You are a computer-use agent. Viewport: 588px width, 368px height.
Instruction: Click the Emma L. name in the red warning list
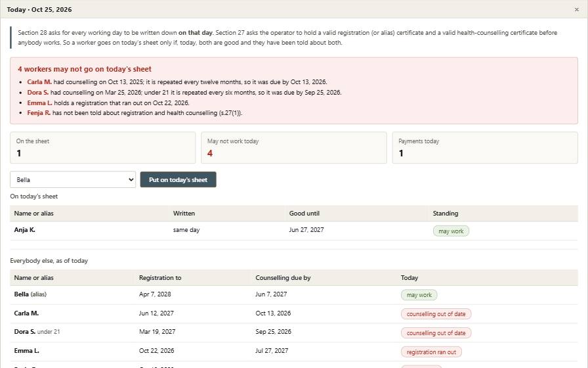point(40,103)
